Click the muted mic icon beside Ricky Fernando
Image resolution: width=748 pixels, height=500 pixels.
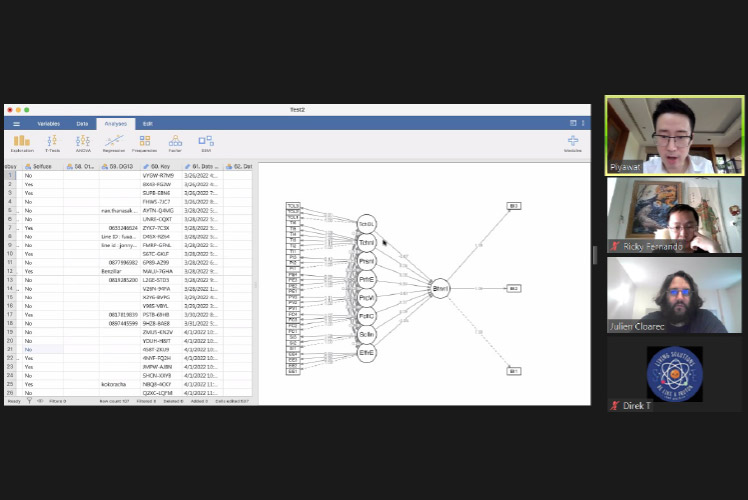[615, 246]
